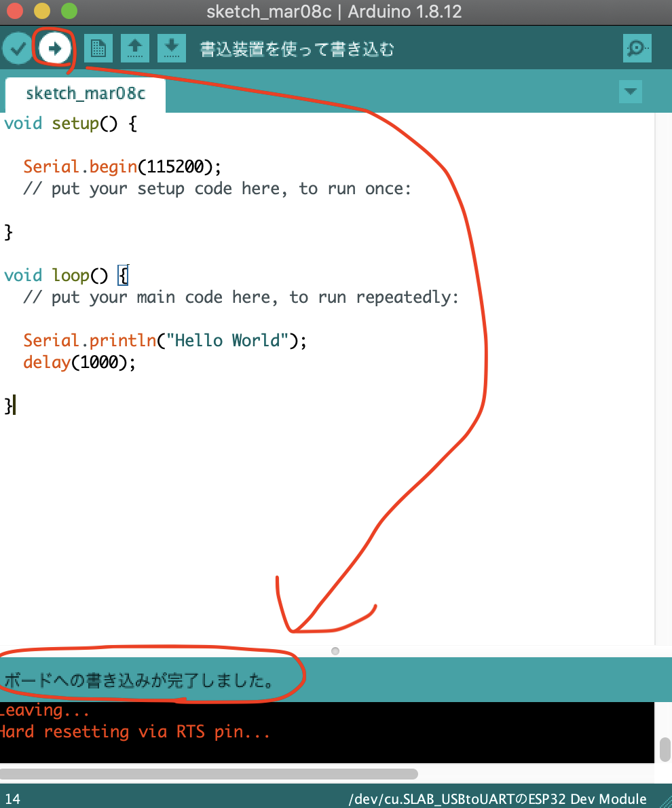Click the pane divider handle dot

point(335,651)
